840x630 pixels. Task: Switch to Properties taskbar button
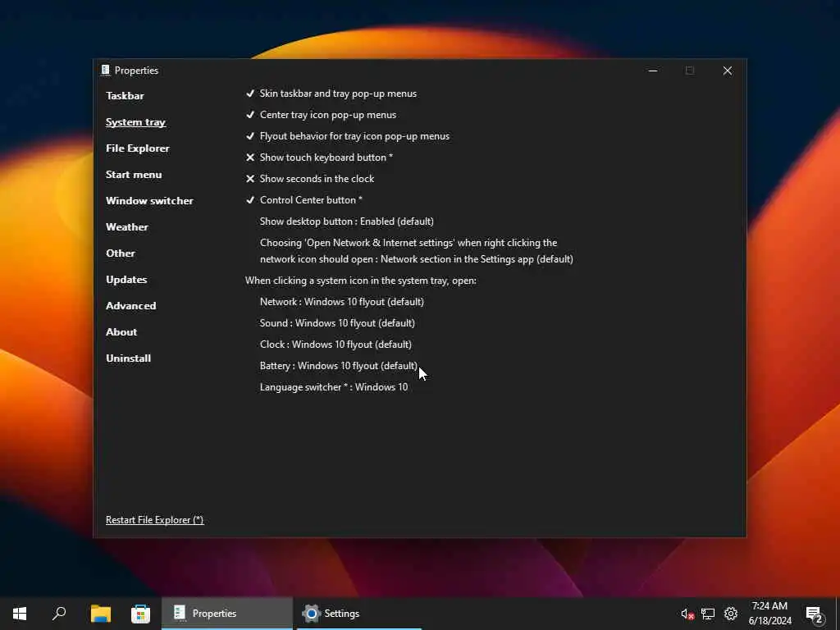[227, 614]
